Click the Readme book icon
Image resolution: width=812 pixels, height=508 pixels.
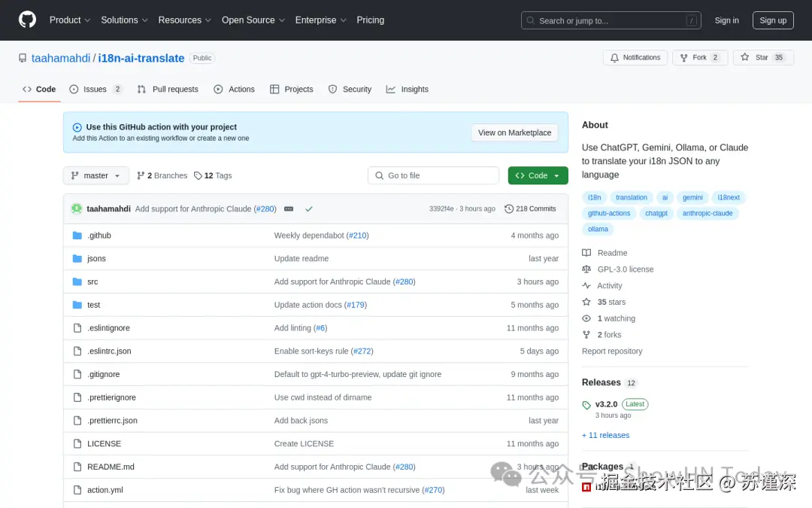pos(586,253)
